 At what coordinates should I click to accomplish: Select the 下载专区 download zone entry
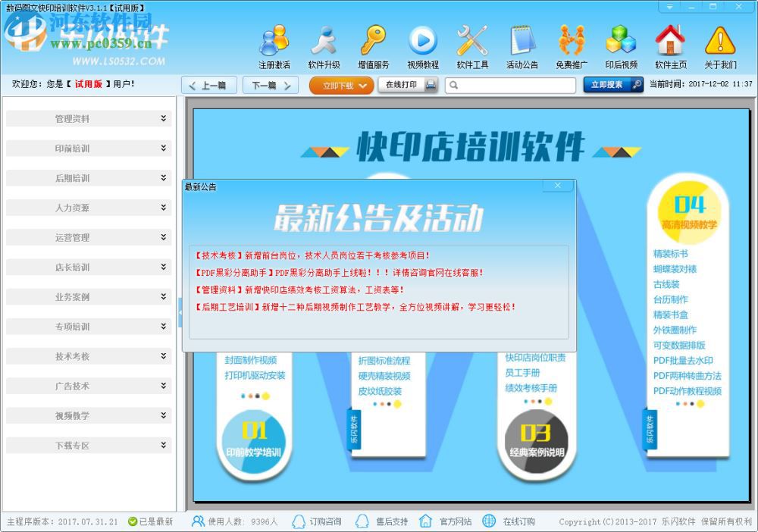click(89, 445)
